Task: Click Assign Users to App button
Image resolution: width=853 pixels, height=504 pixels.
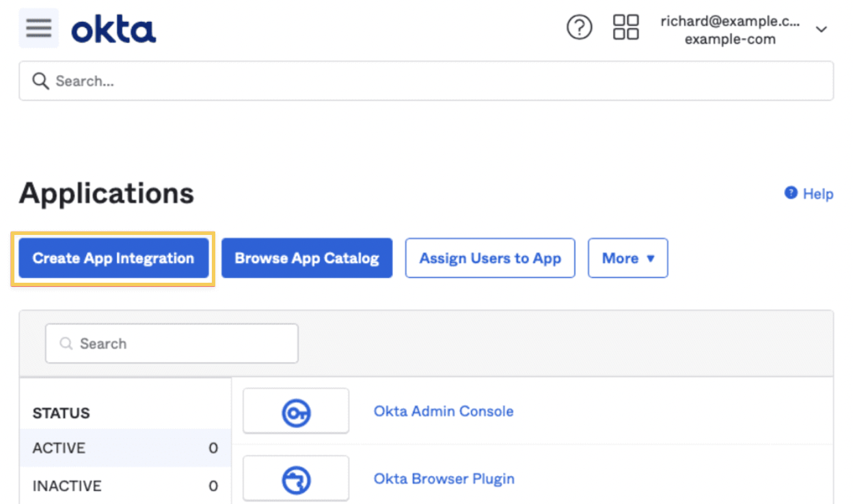Action: coord(490,258)
